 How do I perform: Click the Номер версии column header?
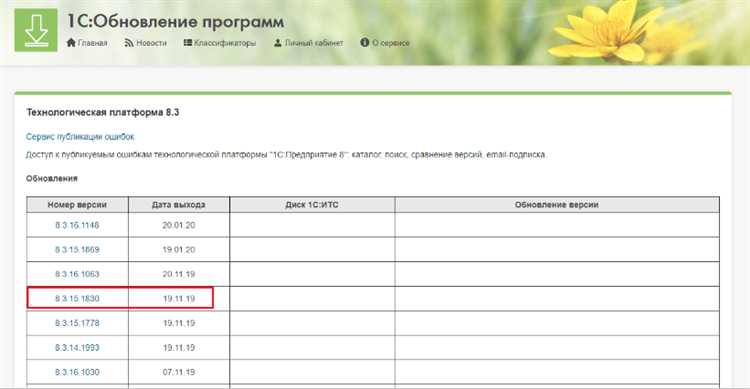[x=77, y=204]
